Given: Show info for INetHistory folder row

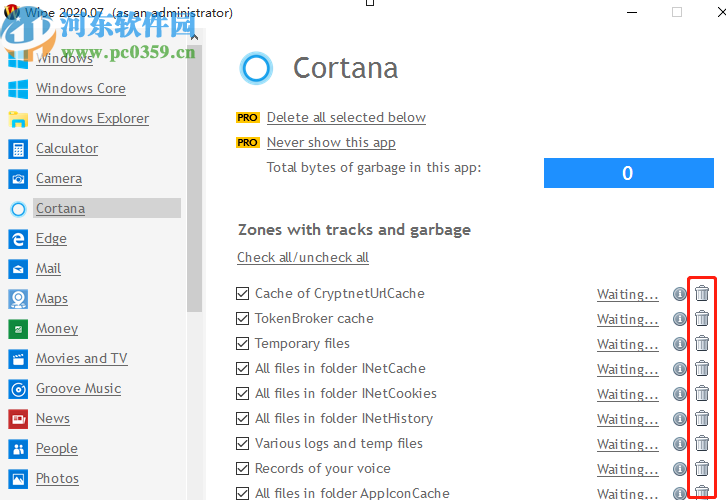Looking at the screenshot, I should 679,419.
